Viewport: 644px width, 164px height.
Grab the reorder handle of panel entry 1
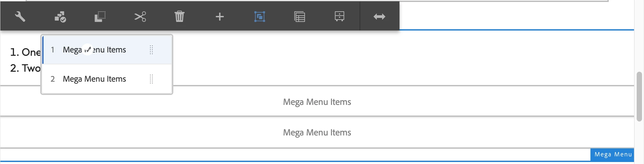pyautogui.click(x=151, y=50)
